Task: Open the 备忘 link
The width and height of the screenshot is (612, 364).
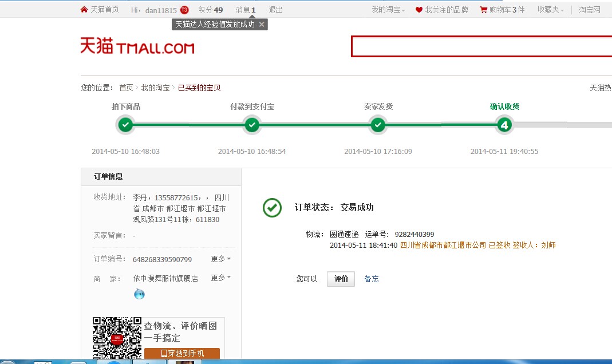Action: tap(371, 279)
